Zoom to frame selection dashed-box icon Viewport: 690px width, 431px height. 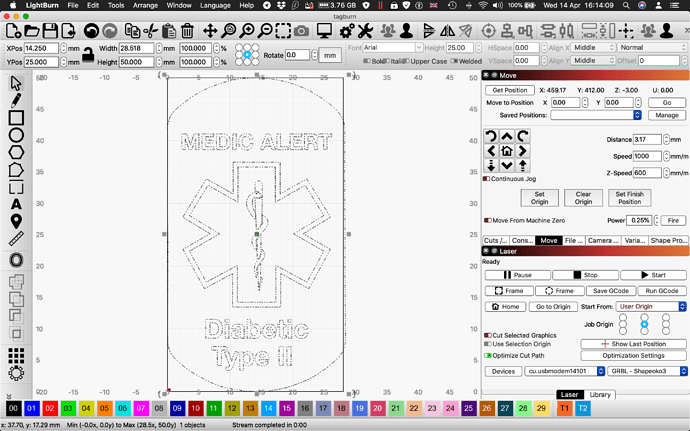click(x=283, y=31)
